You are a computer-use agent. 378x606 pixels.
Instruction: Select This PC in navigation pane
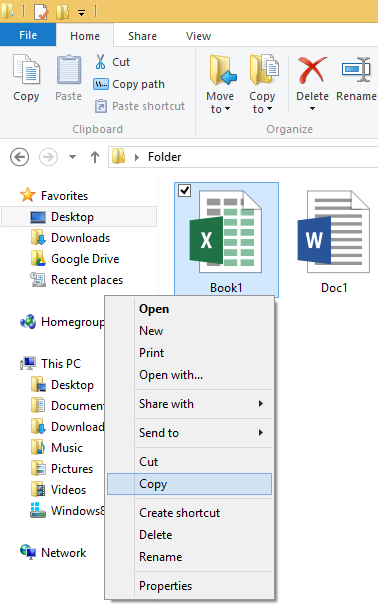(51, 363)
